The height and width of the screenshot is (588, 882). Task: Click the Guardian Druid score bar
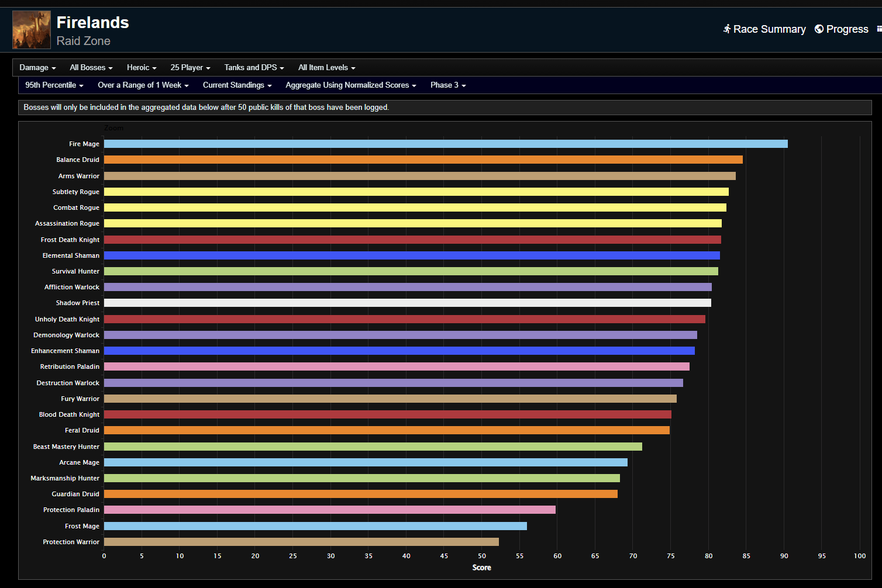pyautogui.click(x=361, y=494)
